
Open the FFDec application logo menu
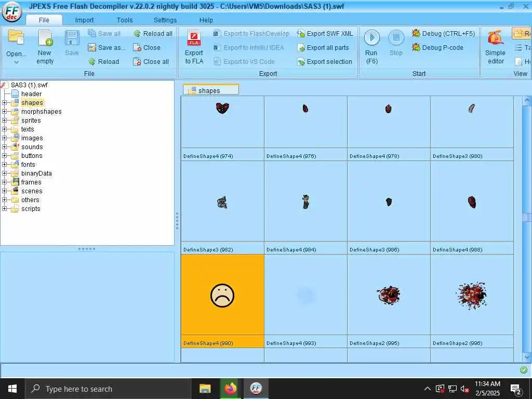(x=12, y=11)
